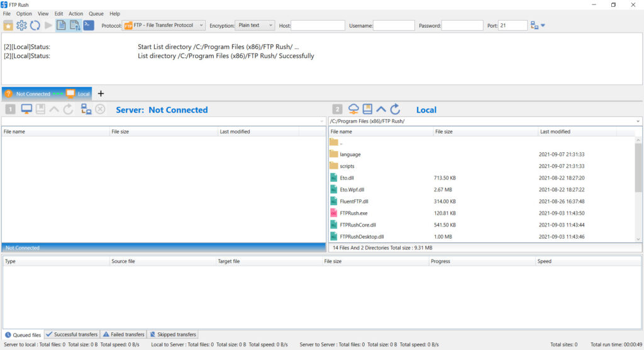The width and height of the screenshot is (644, 350).
Task: Switch to Queued files tab
Action: point(23,335)
